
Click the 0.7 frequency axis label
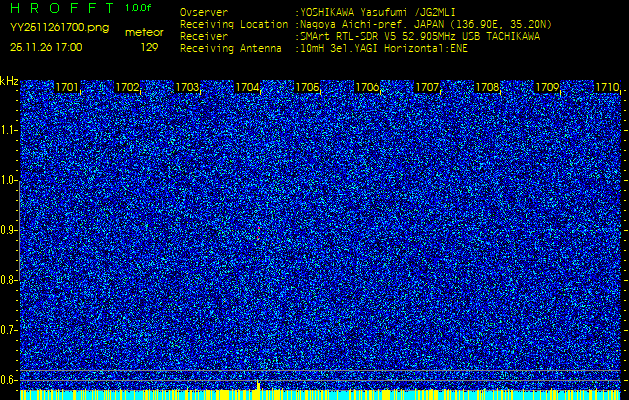8,330
